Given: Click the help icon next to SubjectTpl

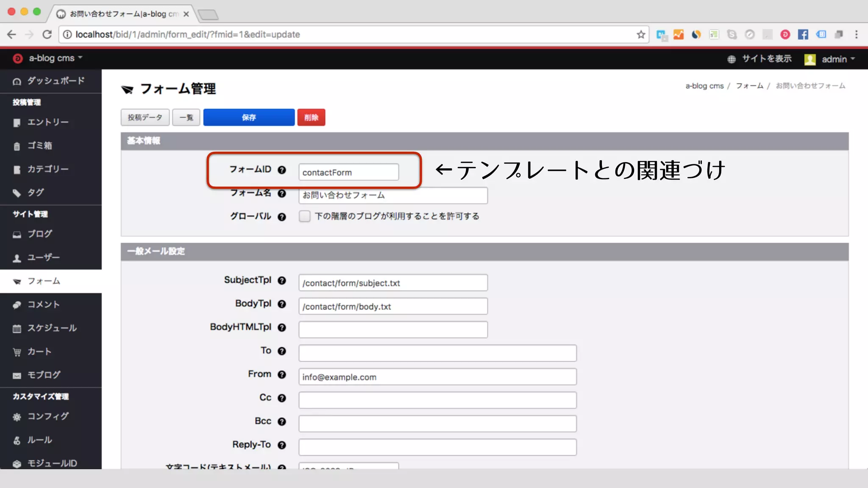Looking at the screenshot, I should click(282, 280).
